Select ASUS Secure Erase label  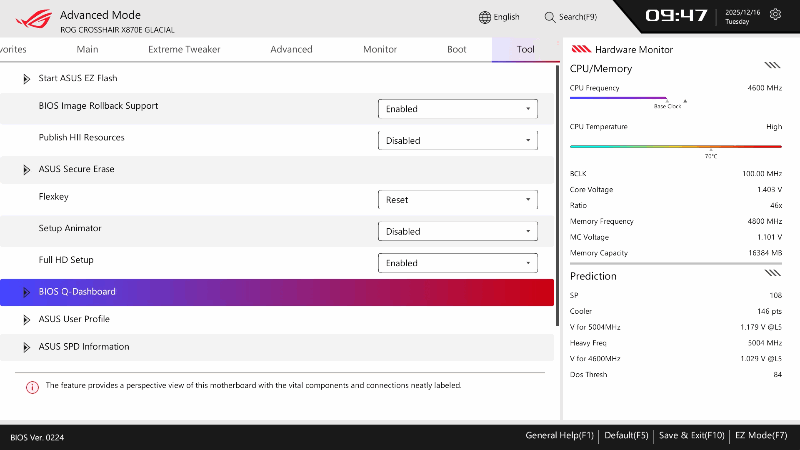[77, 169]
